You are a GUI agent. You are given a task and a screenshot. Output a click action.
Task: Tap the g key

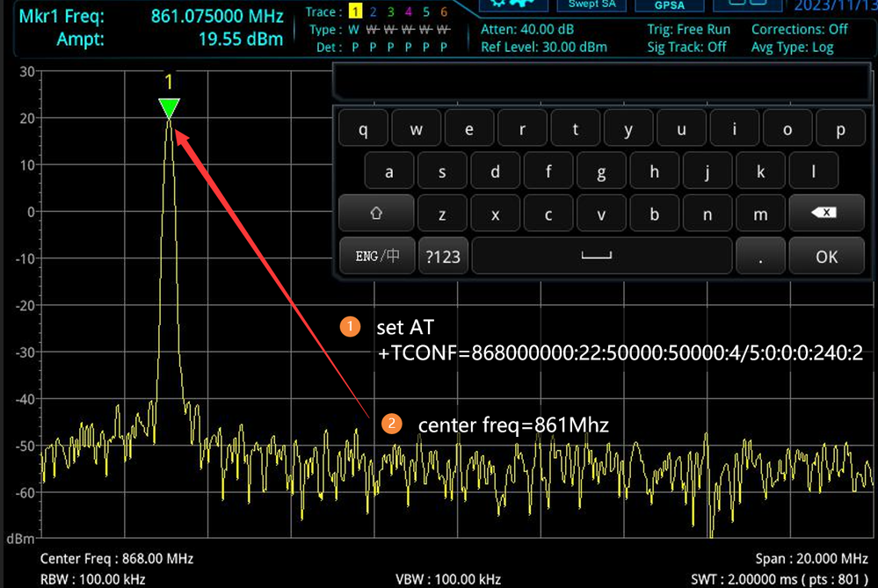pos(601,171)
